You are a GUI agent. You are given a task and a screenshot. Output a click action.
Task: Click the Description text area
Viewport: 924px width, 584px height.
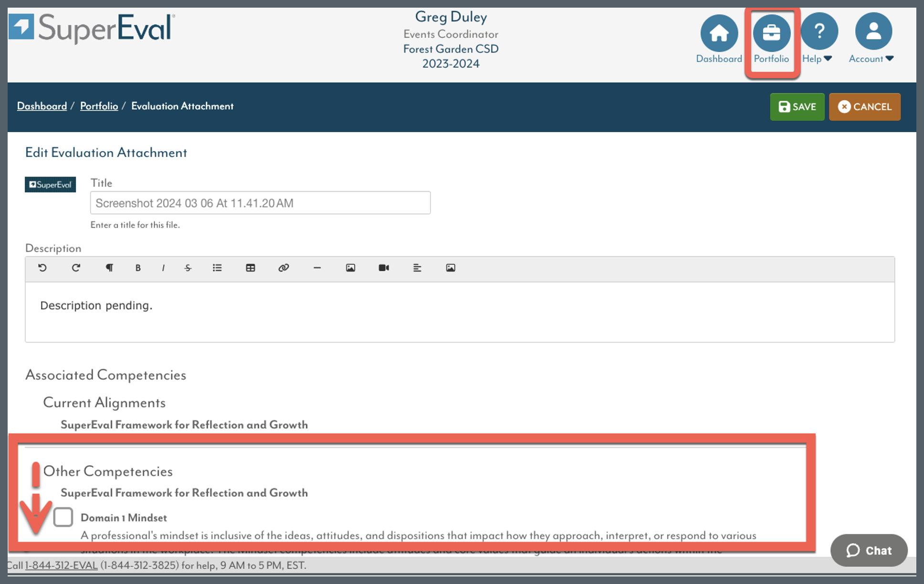[x=460, y=312]
